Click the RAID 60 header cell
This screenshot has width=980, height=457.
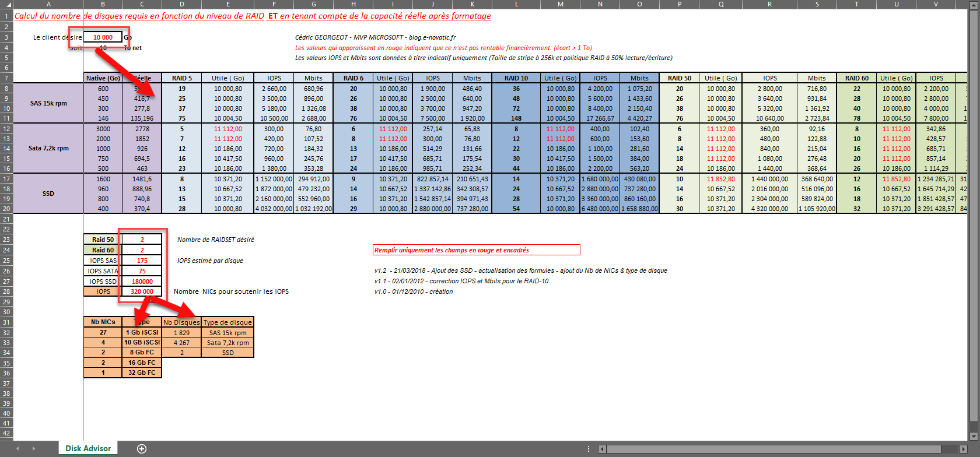click(857, 78)
